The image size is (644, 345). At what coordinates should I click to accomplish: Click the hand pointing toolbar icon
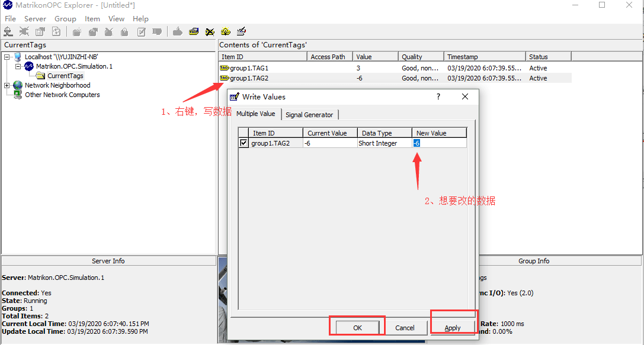pyautogui.click(x=177, y=31)
